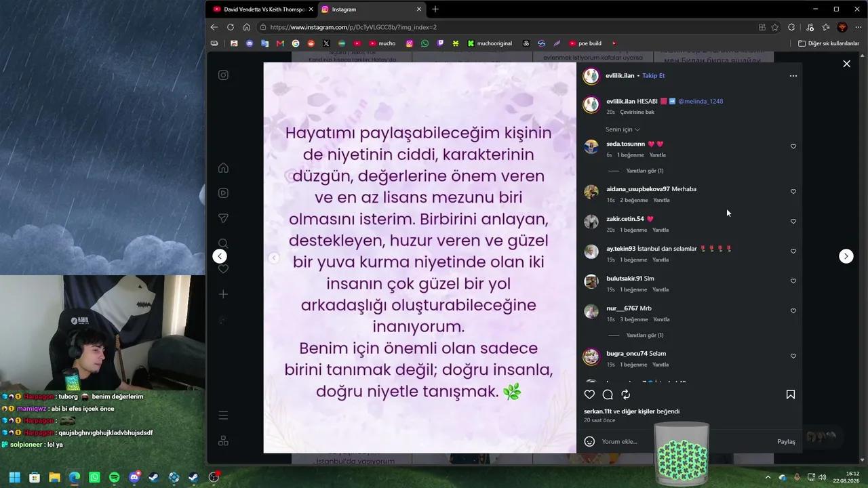The height and width of the screenshot is (488, 868).
Task: Open the 'muchooriginal' bookmark
Action: click(x=490, y=43)
